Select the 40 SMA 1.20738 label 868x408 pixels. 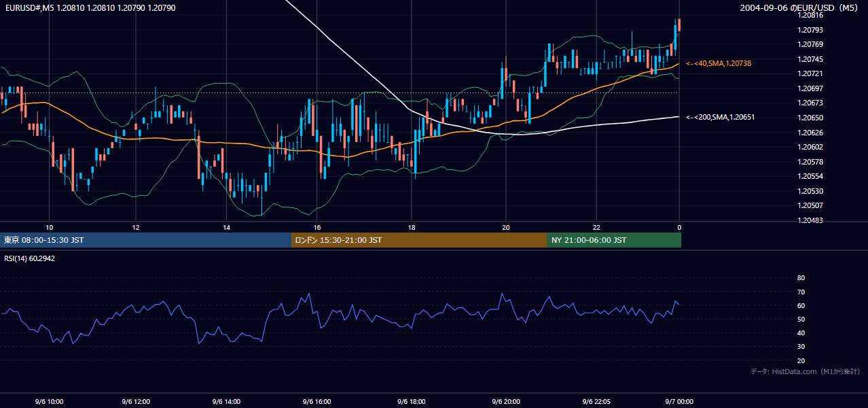pos(719,63)
